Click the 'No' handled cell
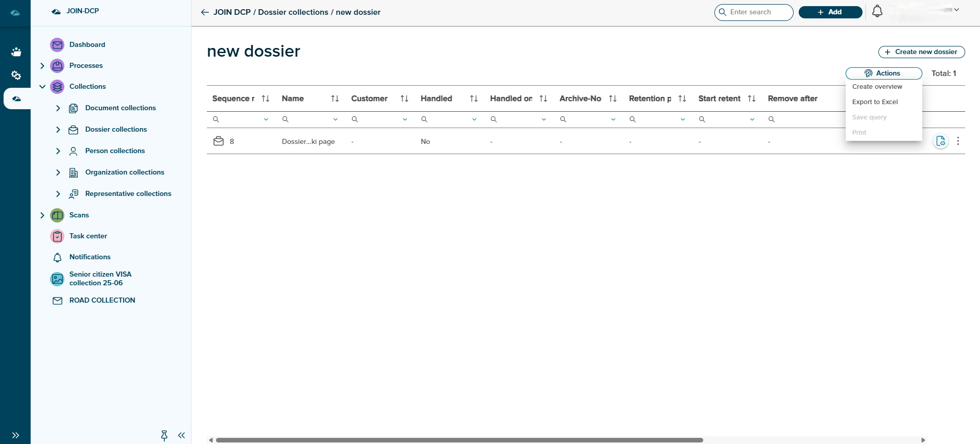 click(x=425, y=142)
